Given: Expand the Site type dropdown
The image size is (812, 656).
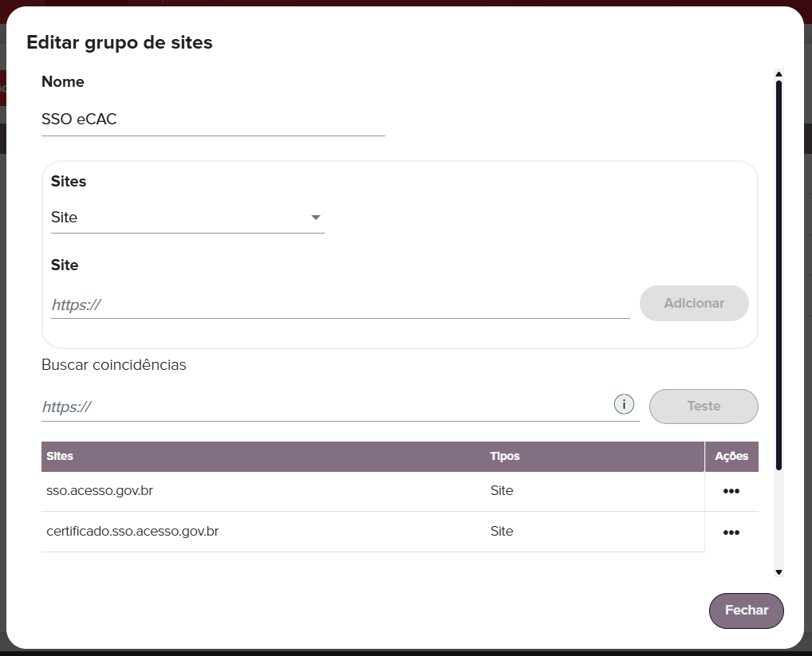Looking at the screenshot, I should [x=187, y=218].
